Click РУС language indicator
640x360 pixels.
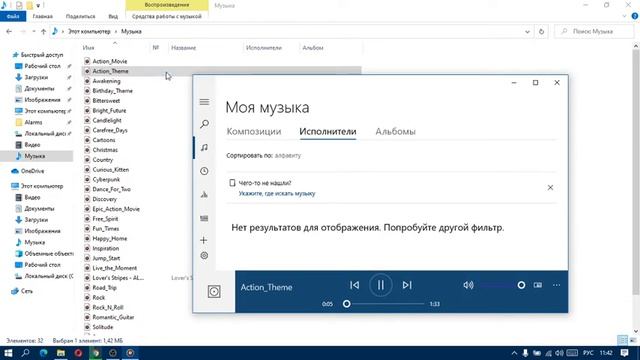coord(588,353)
